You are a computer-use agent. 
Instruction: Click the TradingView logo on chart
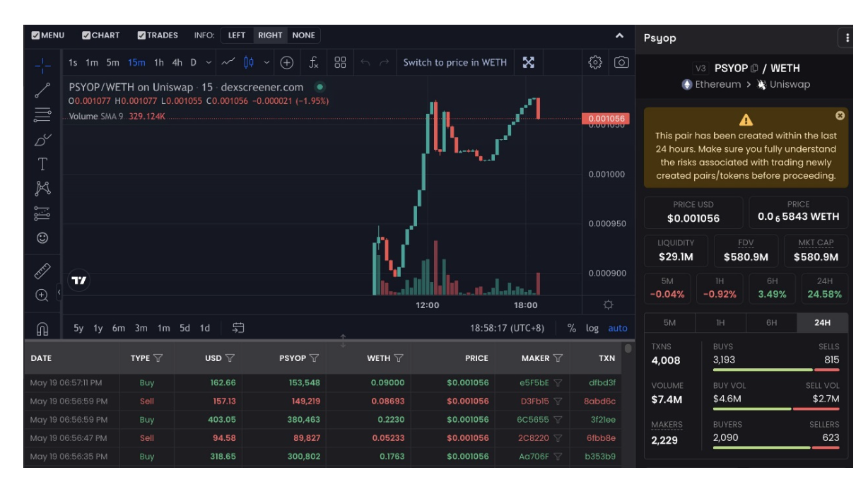pyautogui.click(x=80, y=281)
